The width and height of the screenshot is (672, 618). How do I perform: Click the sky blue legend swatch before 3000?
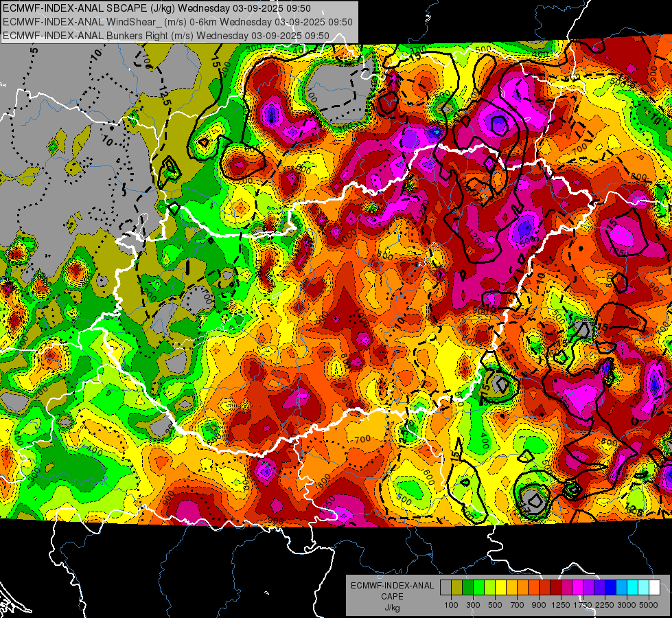pos(621,588)
